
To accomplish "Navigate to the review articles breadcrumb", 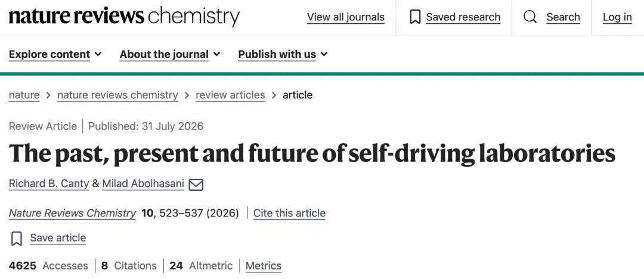I will (x=230, y=95).
